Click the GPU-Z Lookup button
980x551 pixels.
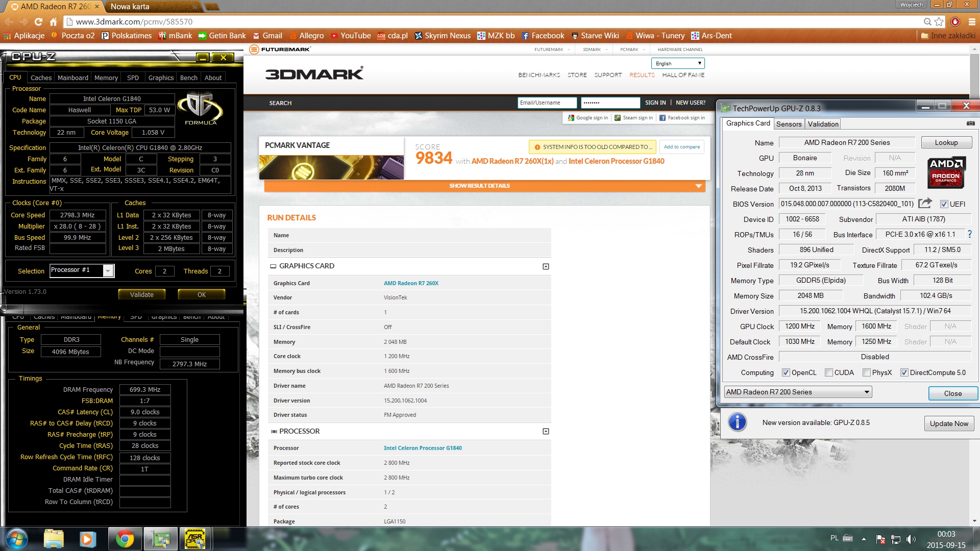pos(946,142)
